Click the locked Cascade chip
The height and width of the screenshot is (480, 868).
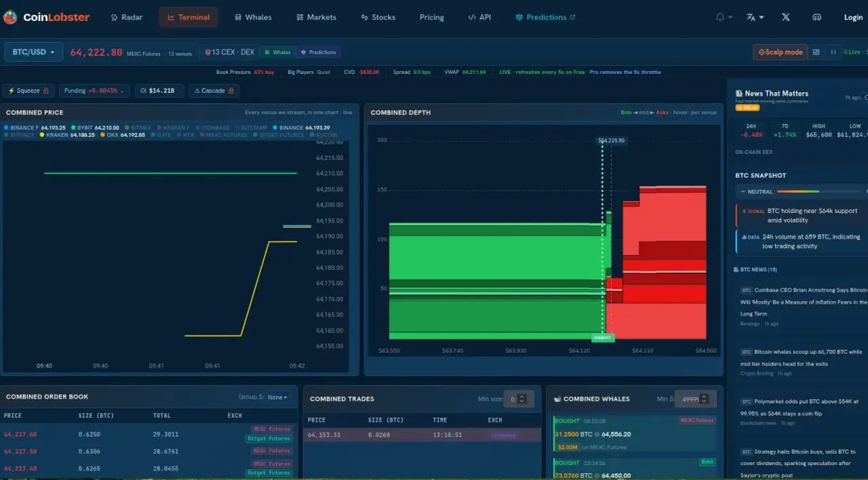tap(214, 91)
